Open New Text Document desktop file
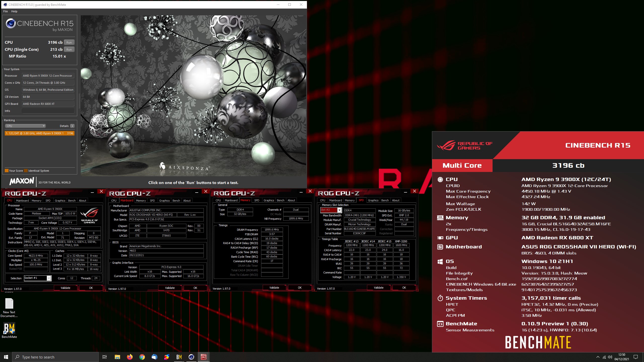644x362 pixels. (x=9, y=308)
